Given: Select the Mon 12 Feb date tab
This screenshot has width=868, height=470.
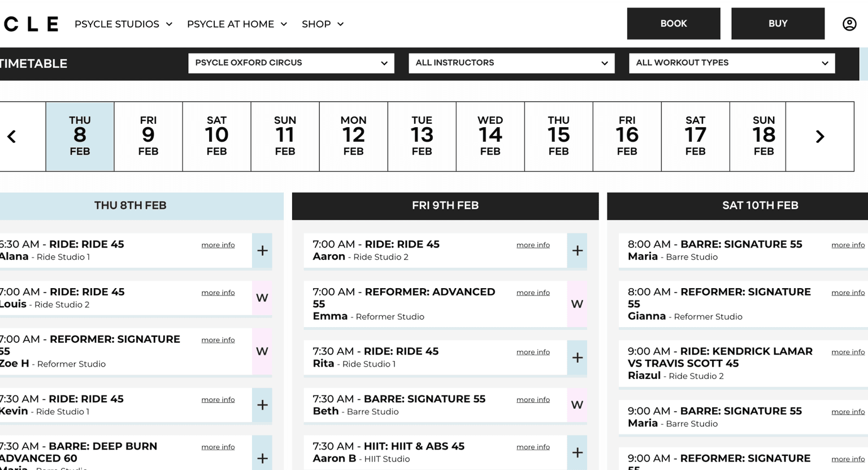Looking at the screenshot, I should coord(353,136).
